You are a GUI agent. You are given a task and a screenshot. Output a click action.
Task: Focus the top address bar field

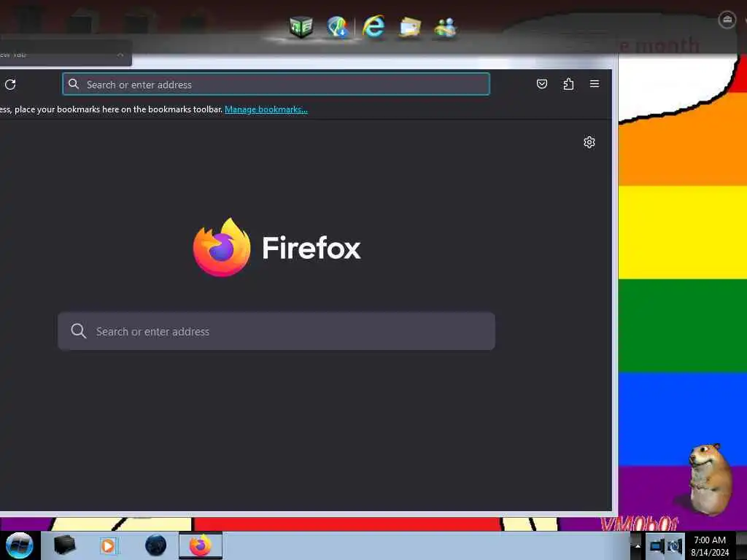click(x=276, y=85)
